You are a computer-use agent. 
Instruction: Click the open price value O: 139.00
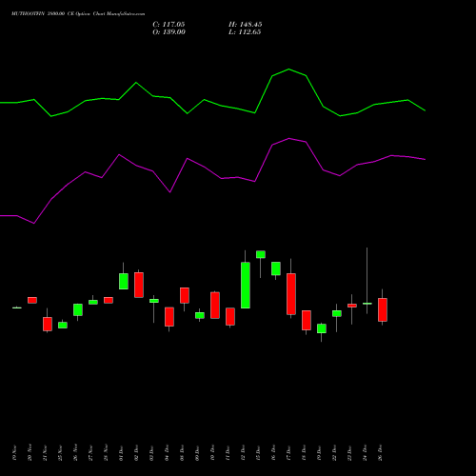click(x=169, y=32)
